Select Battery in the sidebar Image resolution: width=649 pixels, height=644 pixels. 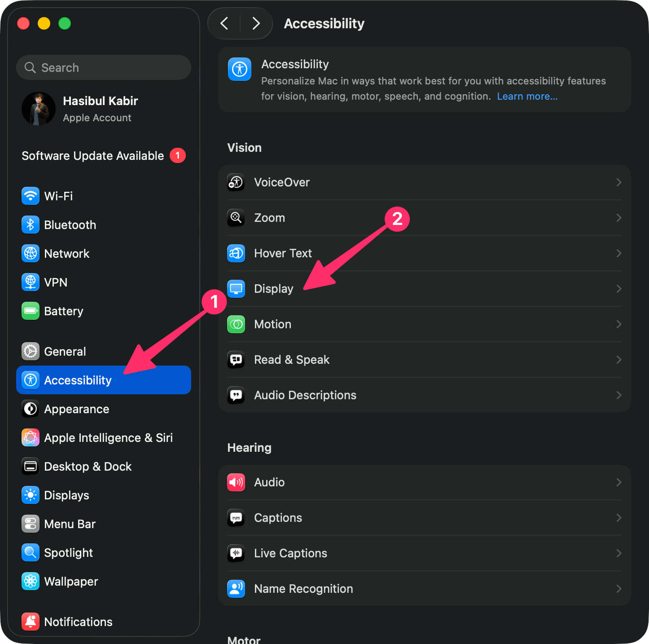[104, 311]
